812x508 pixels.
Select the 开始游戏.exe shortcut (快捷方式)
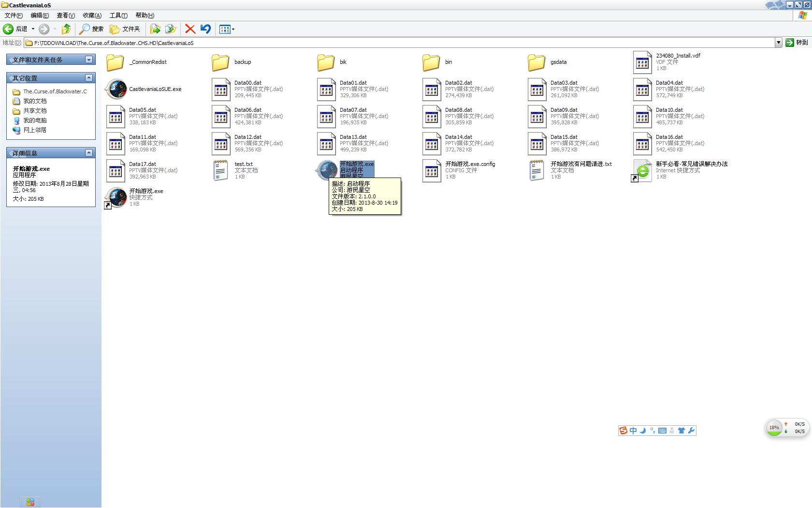click(134, 197)
